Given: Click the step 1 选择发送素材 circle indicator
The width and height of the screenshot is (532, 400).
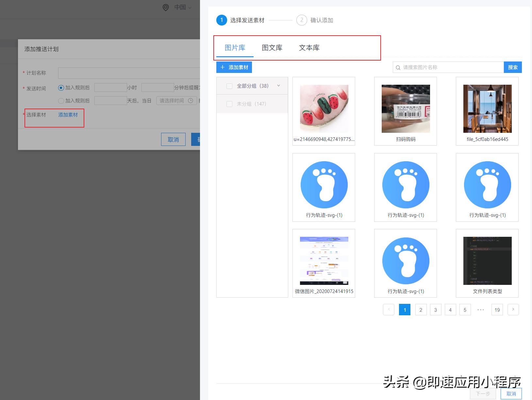Looking at the screenshot, I should pos(222,20).
